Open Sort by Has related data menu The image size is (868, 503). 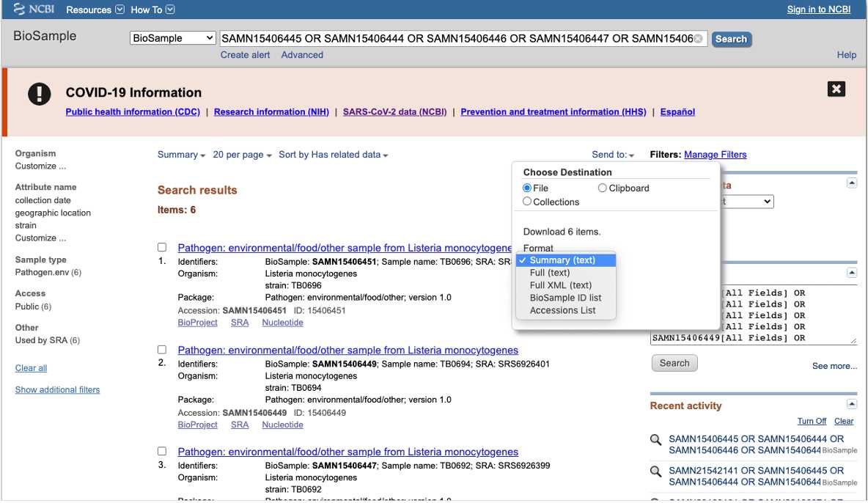333,155
